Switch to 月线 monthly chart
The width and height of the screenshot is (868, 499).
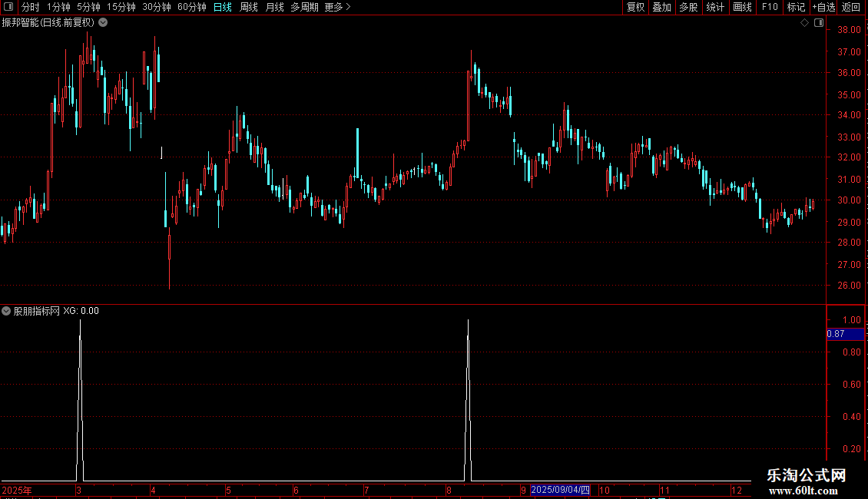click(274, 7)
